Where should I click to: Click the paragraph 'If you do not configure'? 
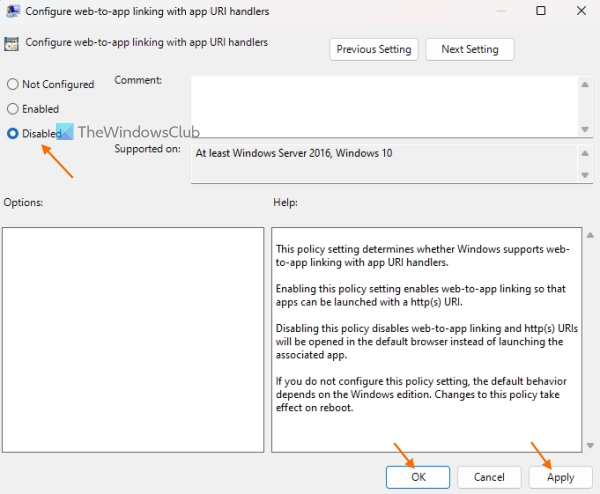(x=421, y=394)
